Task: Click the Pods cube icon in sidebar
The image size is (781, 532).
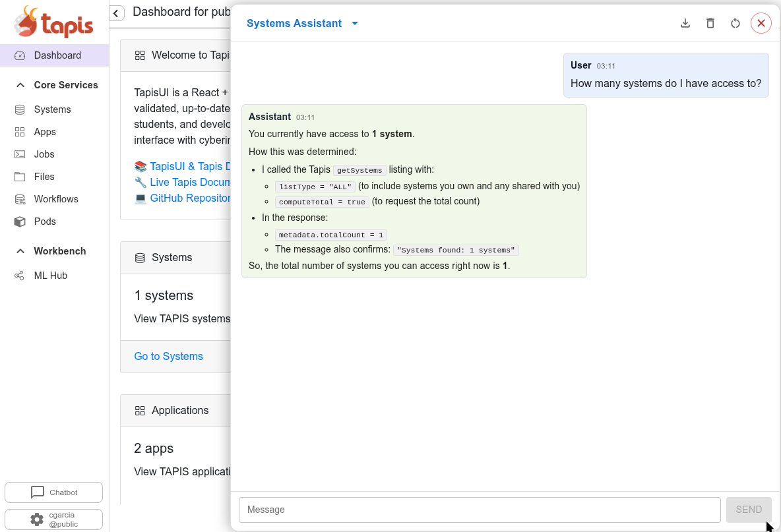Action: click(x=20, y=222)
